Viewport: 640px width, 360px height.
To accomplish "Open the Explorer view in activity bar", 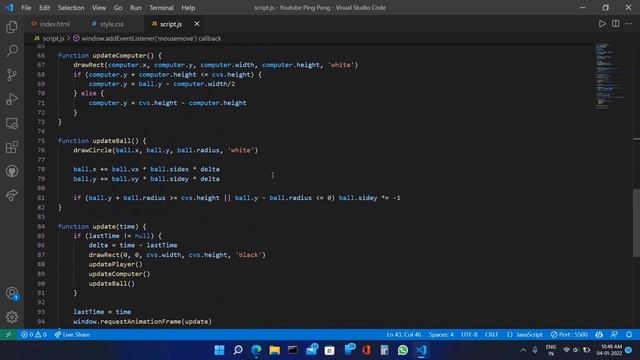I will tap(12, 27).
